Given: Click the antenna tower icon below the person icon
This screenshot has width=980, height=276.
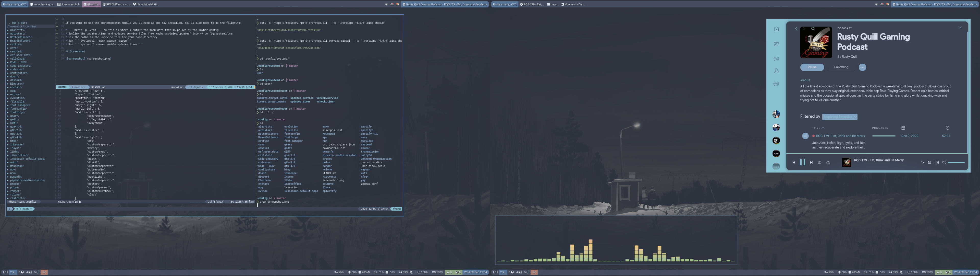Looking at the screenshot, I should coord(776,84).
